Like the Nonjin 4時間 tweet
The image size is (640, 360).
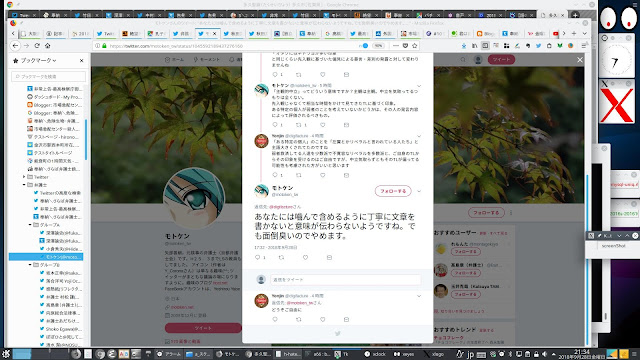(x=322, y=175)
